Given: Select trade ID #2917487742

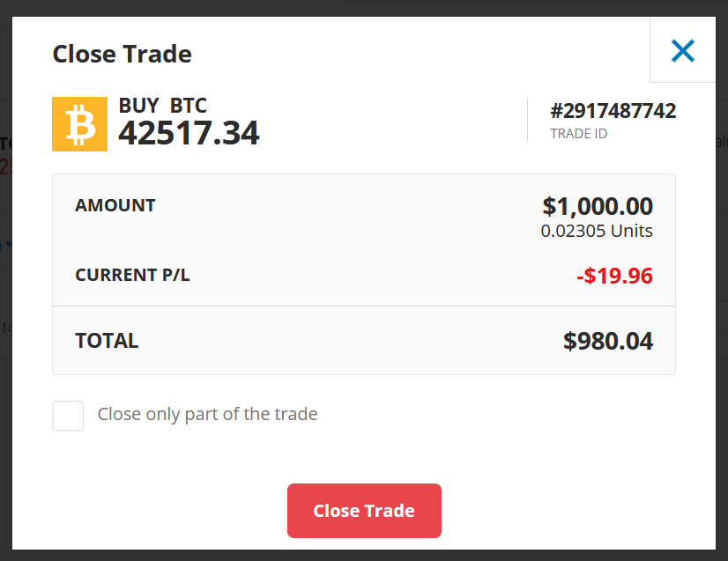Looking at the screenshot, I should point(613,111).
